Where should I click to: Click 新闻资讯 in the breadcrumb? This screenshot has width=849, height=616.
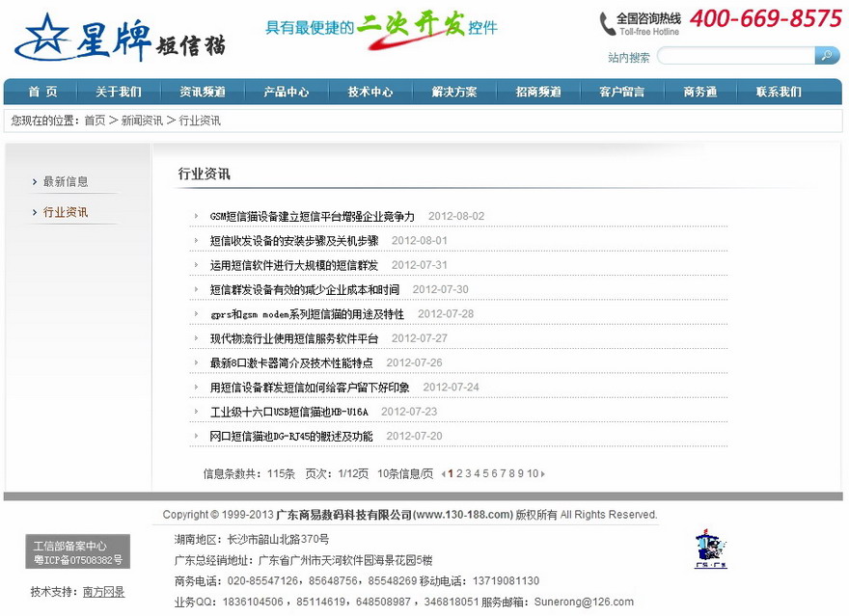tap(142, 121)
